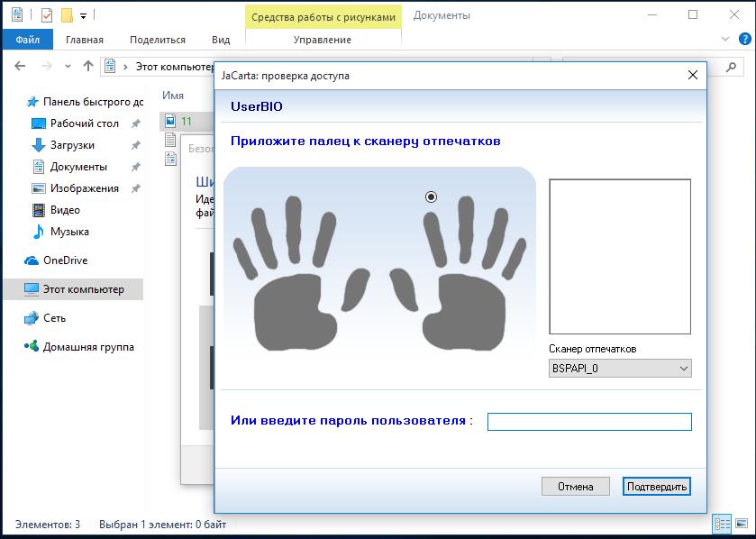Go back with the Explorer back arrow
This screenshot has height=539, width=756.
(20, 66)
